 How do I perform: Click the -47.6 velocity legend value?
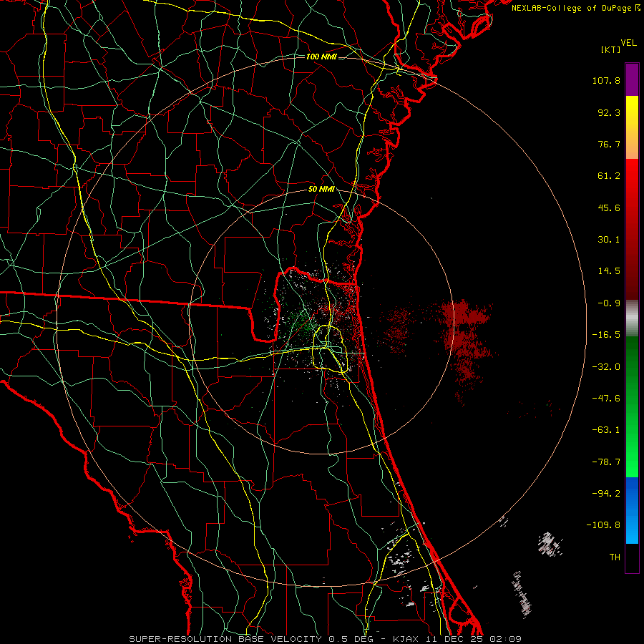point(606,399)
